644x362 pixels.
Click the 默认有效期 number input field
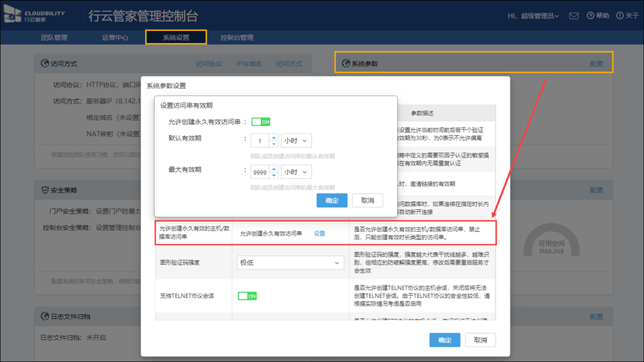click(260, 141)
